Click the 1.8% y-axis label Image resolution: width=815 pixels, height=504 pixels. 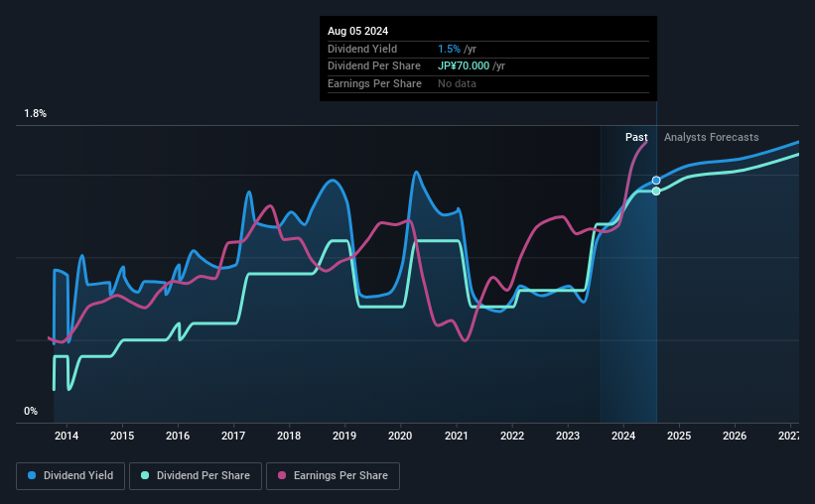point(36,113)
